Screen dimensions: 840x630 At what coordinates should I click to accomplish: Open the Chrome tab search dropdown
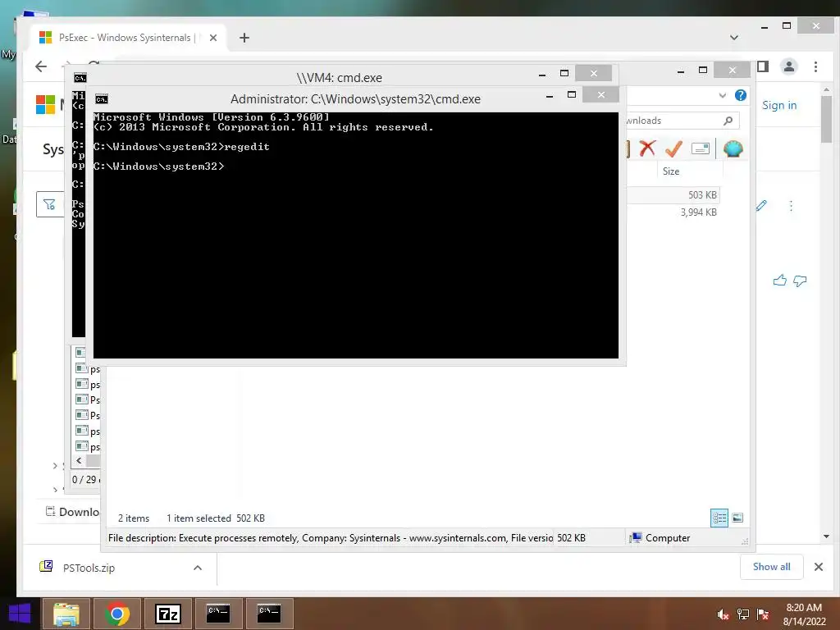pyautogui.click(x=734, y=38)
